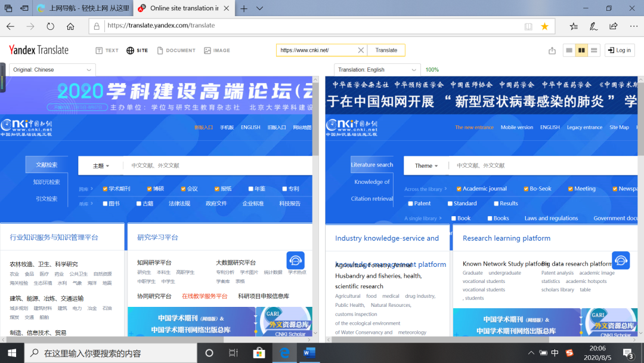Switch to TEXT translation mode
Image resolution: width=644 pixels, height=363 pixels.
[107, 50]
